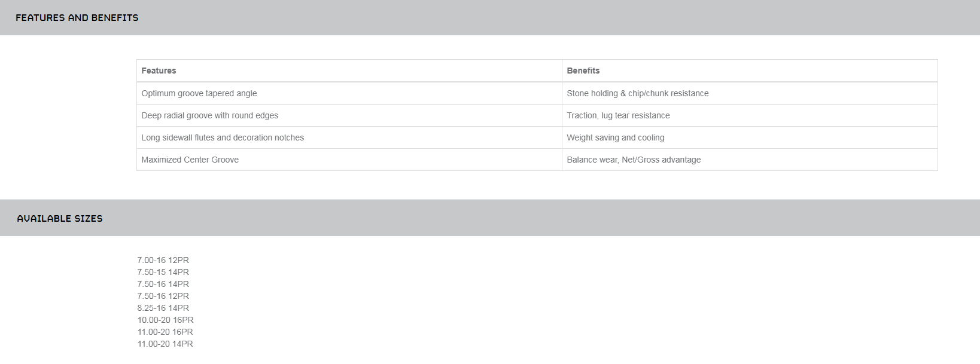Viewport: 980px width, 364px height.
Task: Click Balance wear, Net/Gross advantage cell
Action: tap(634, 160)
